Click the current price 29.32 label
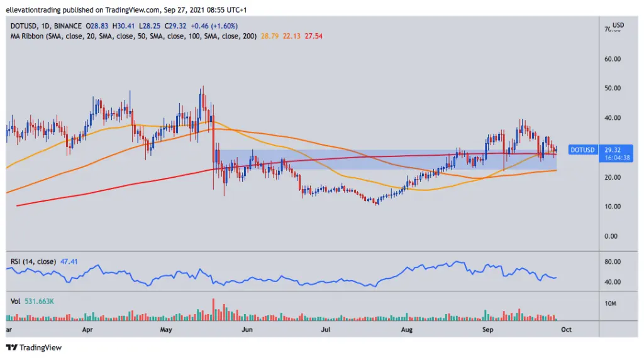This screenshot has width=644, height=358. (x=613, y=149)
